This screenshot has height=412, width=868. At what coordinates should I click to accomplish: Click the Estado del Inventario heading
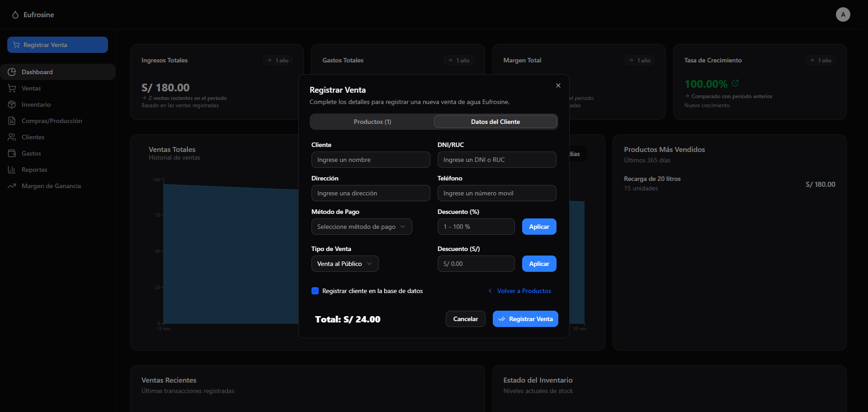(x=538, y=380)
